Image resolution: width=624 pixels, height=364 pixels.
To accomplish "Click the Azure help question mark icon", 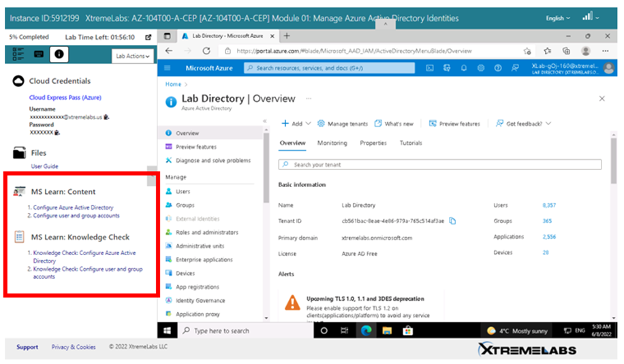I will [498, 68].
